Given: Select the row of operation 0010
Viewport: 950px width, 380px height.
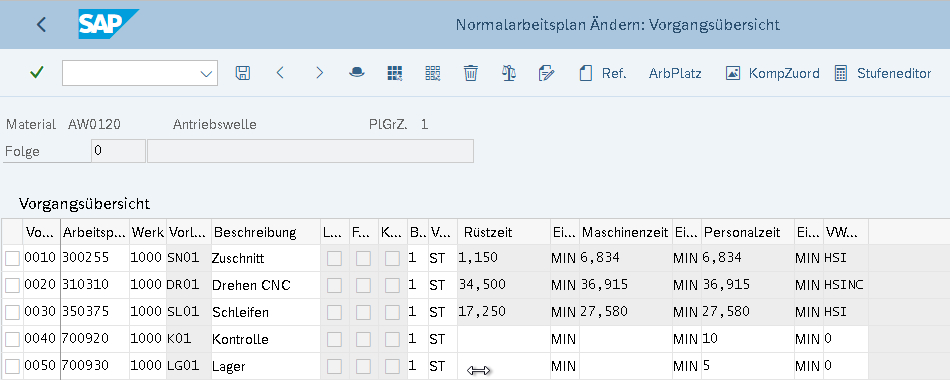Looking at the screenshot, I should pyautogui.click(x=12, y=258).
